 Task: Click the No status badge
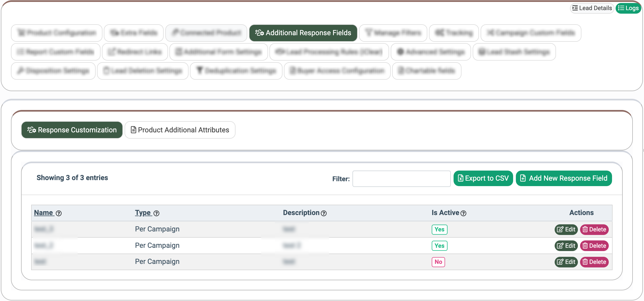click(438, 262)
